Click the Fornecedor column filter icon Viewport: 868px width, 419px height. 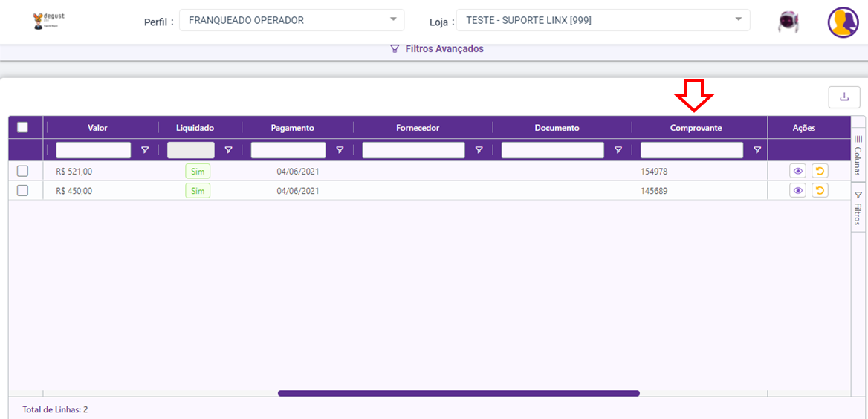[x=479, y=150]
